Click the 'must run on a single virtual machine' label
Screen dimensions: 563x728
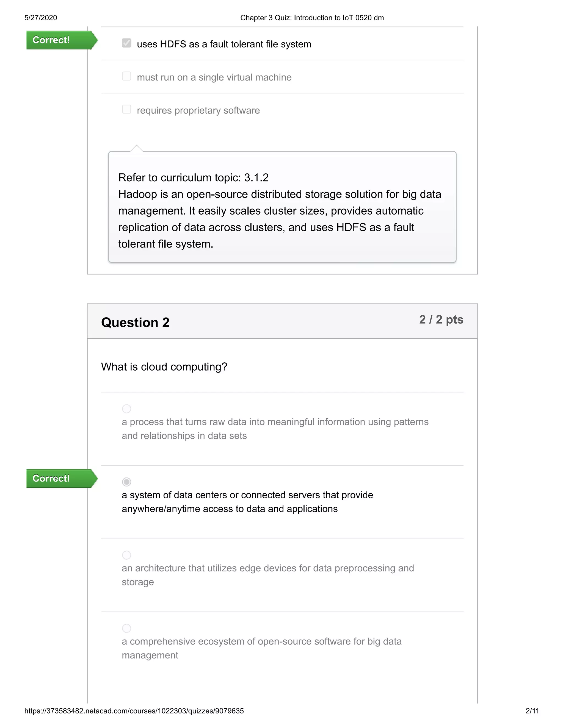(214, 77)
